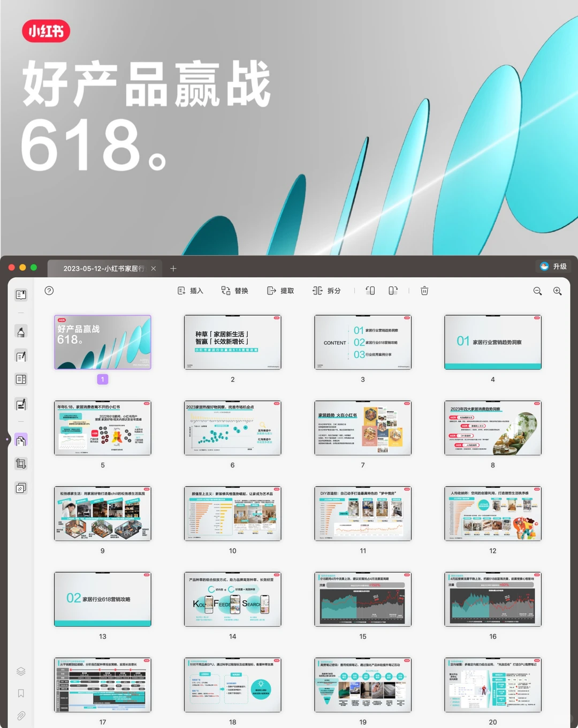Click the 升级 upgrade button

coord(553,267)
